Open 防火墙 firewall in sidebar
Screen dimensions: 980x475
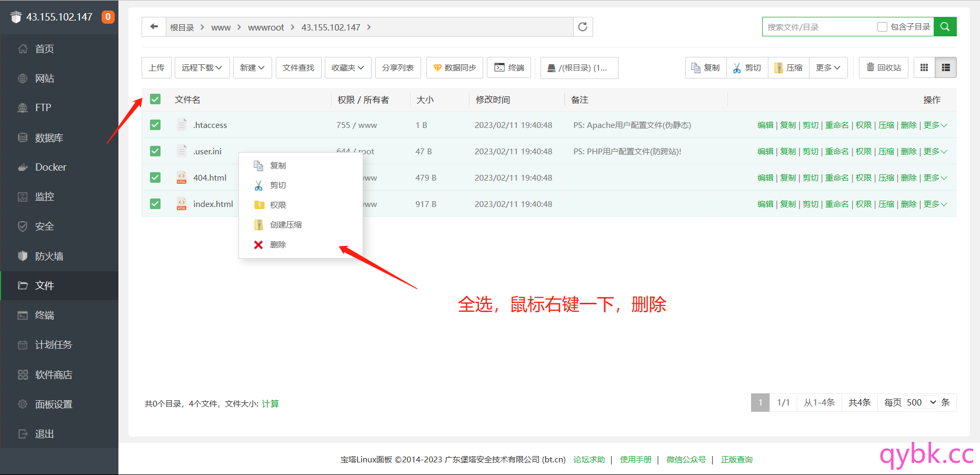[59, 256]
